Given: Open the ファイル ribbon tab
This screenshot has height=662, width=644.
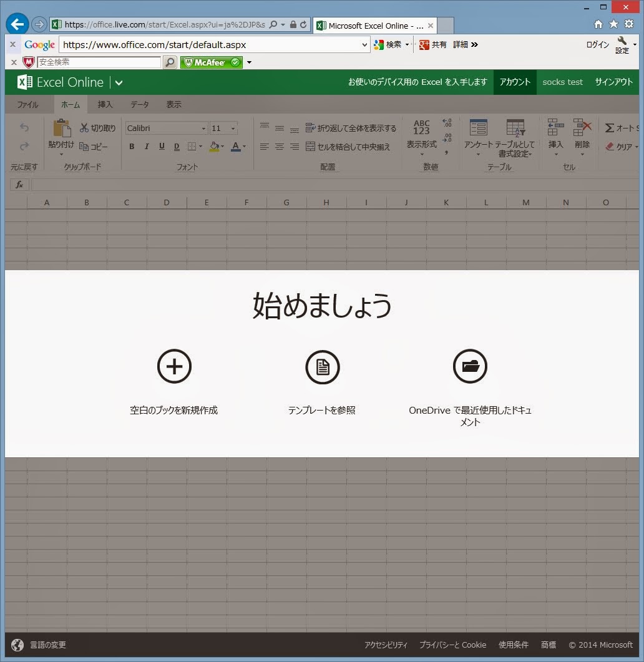Looking at the screenshot, I should [27, 104].
